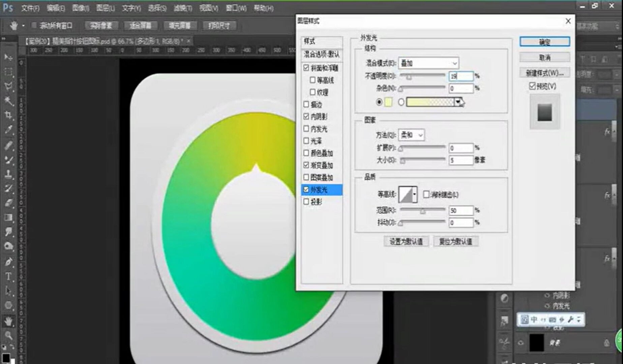Select the Eyedropper tool
The height and width of the screenshot is (364, 623).
click(8, 130)
